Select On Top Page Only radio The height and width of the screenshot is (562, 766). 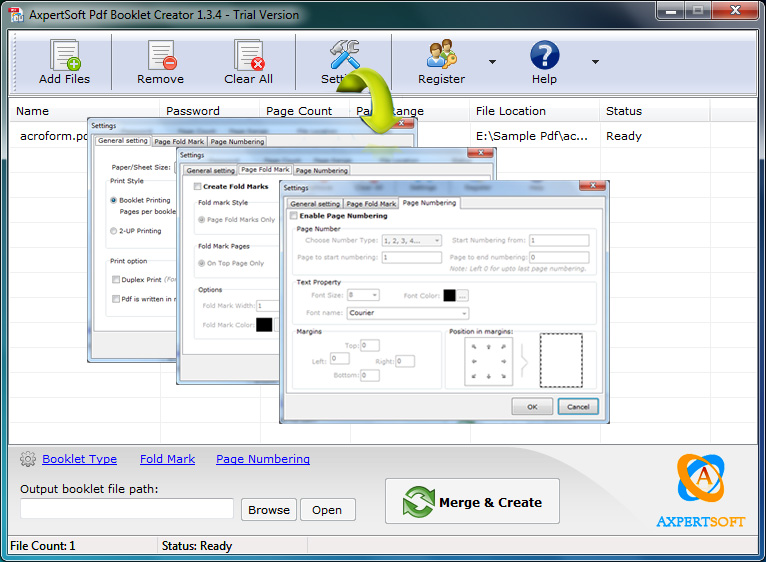[201, 263]
